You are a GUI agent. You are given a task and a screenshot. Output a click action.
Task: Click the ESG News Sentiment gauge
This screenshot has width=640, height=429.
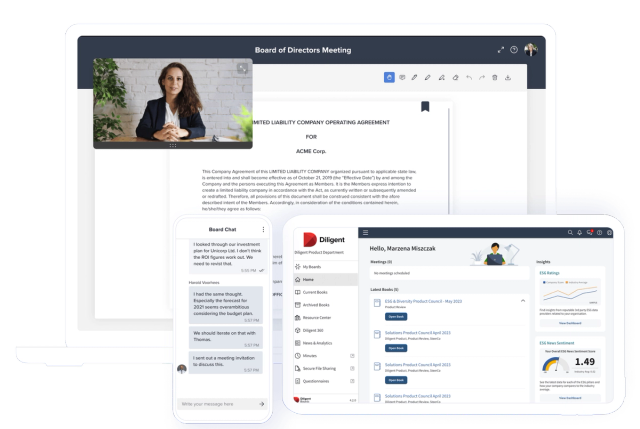[556, 365]
